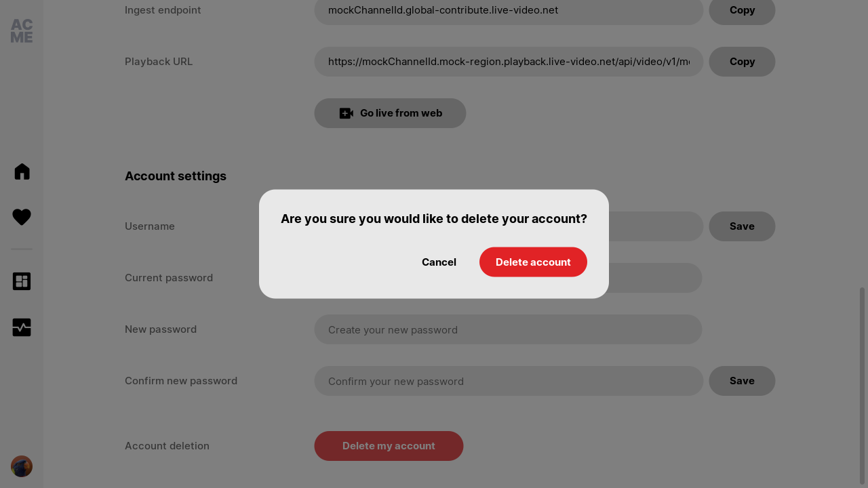Open the Following heart icon
This screenshot has width=868, height=488.
click(x=22, y=217)
